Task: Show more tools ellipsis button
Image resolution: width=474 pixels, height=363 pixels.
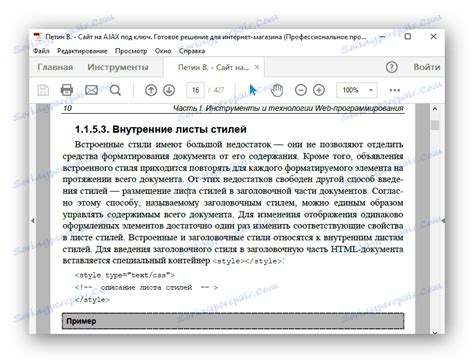Action: [395, 90]
